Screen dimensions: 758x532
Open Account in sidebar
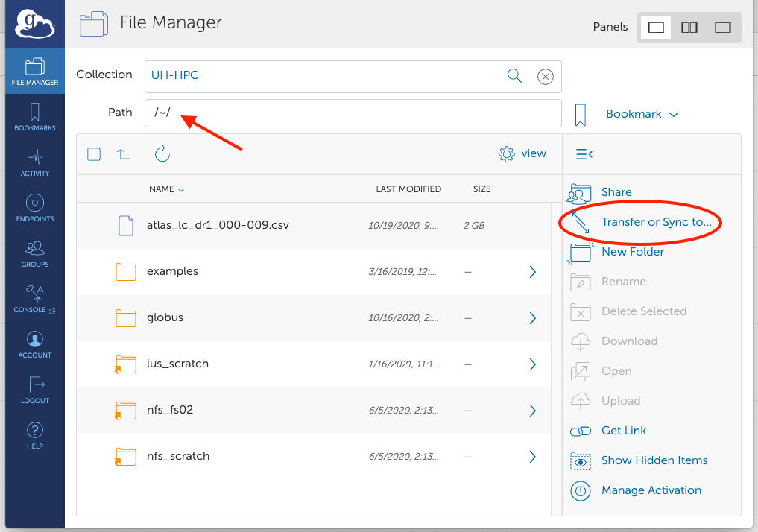[x=35, y=344]
